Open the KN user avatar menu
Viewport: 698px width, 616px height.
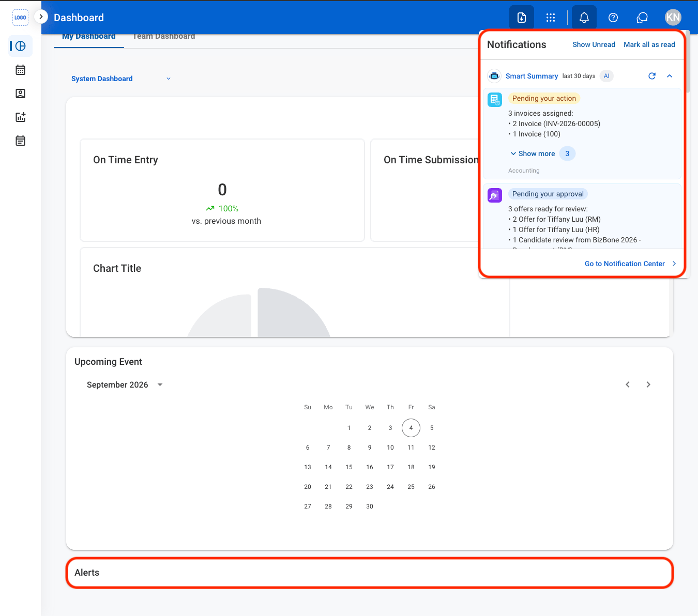[x=673, y=18]
